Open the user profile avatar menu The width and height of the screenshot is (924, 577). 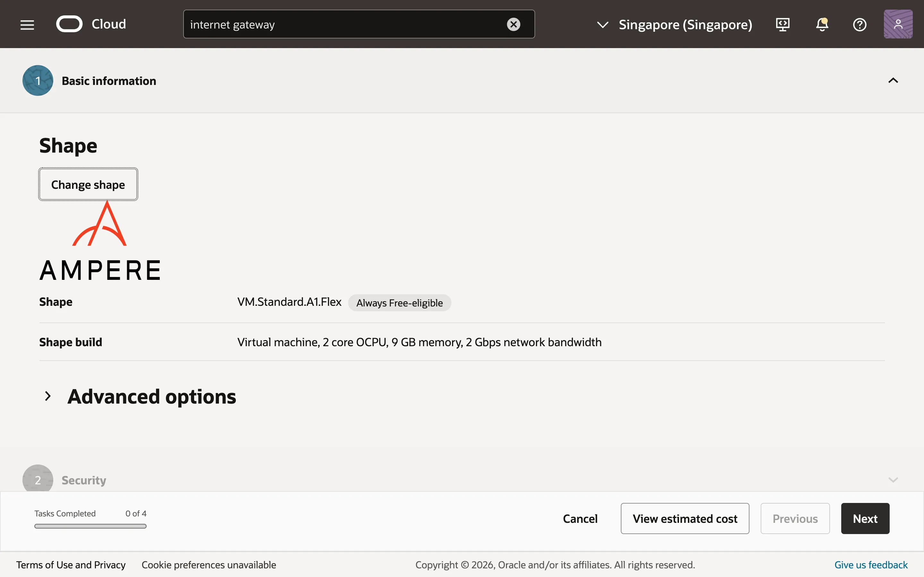point(898,24)
